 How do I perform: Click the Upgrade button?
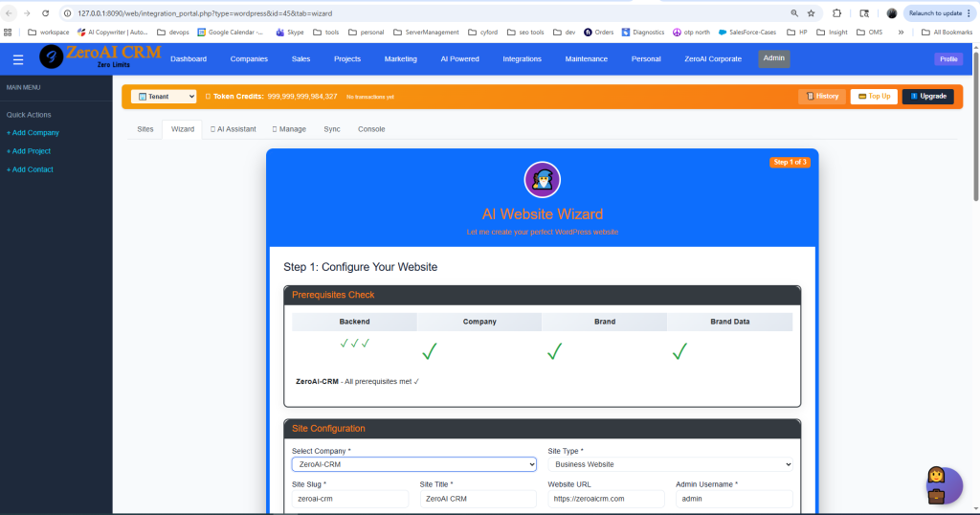[927, 97]
